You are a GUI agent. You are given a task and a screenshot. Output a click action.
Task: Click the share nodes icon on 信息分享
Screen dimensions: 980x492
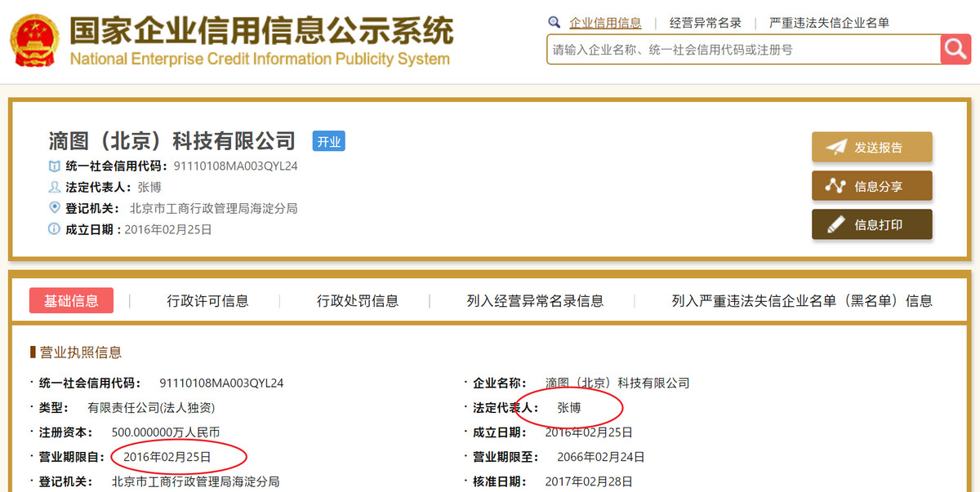pyautogui.click(x=835, y=186)
